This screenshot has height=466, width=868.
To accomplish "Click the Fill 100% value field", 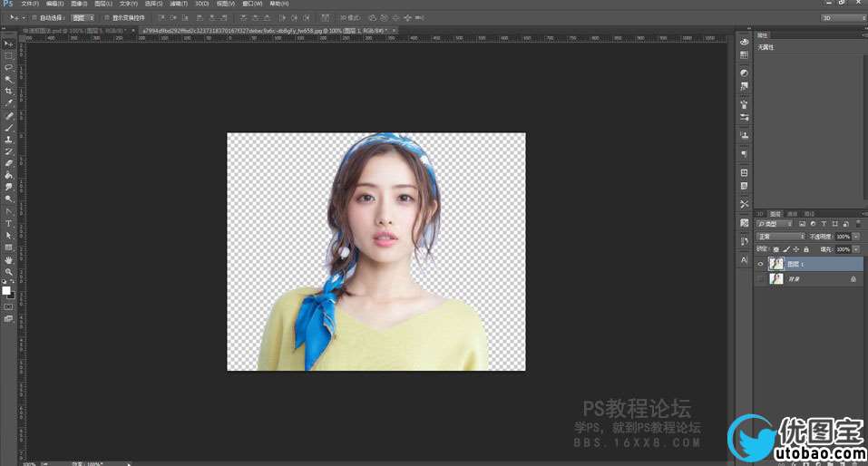I will point(844,249).
